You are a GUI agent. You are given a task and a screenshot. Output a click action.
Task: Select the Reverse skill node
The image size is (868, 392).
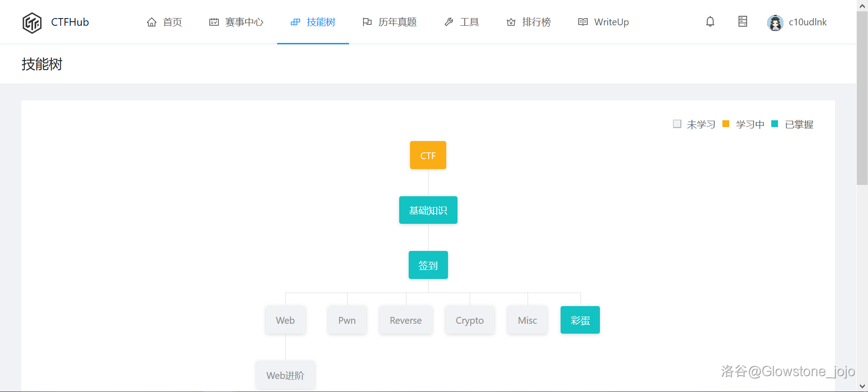406,320
